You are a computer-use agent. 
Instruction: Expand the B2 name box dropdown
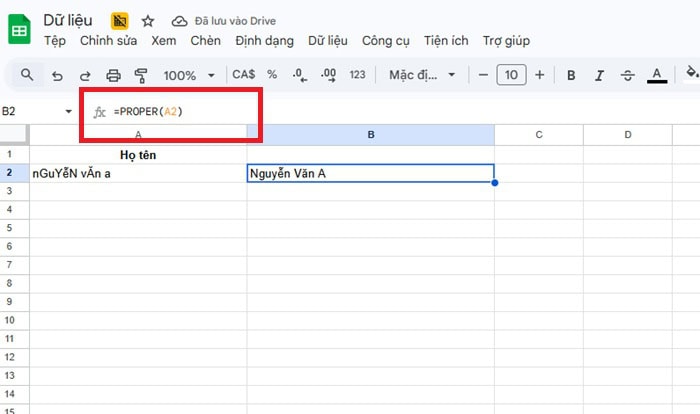69,111
